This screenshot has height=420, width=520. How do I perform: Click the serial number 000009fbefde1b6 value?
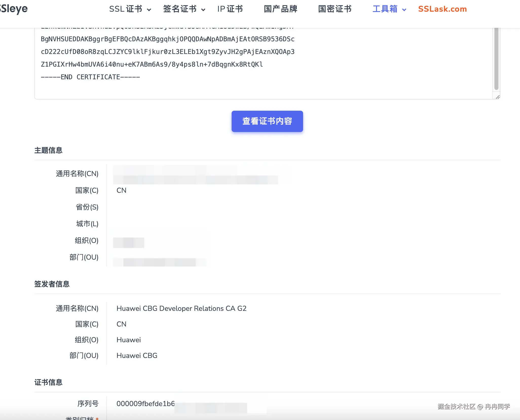[x=145, y=404]
